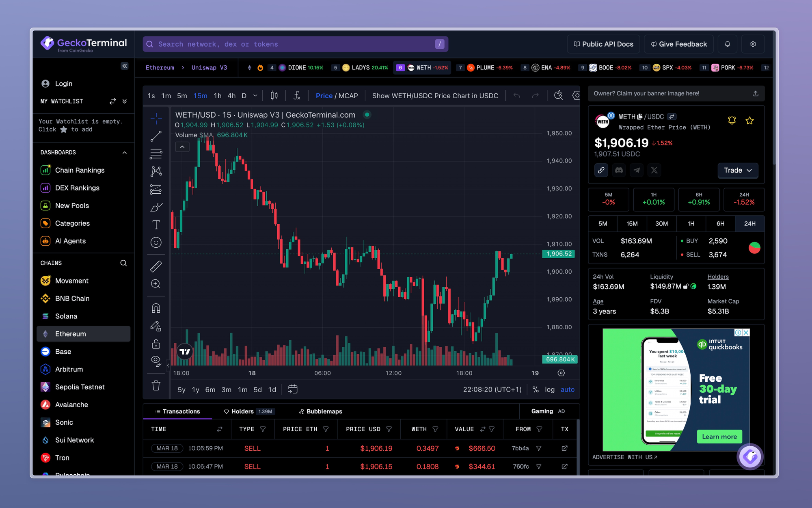This screenshot has width=812, height=508.
Task: Toggle lock all drawings
Action: tap(156, 344)
